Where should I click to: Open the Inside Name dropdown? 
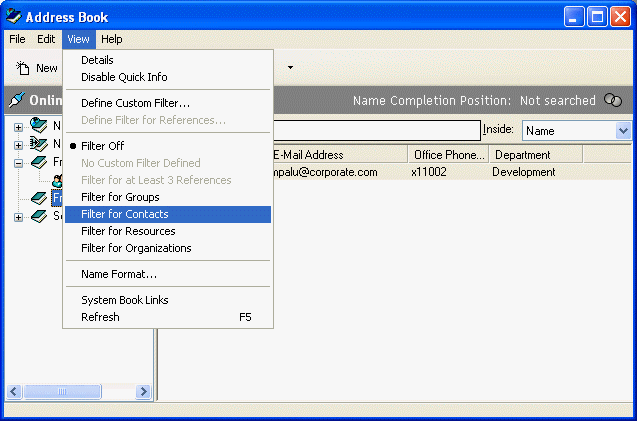623,131
